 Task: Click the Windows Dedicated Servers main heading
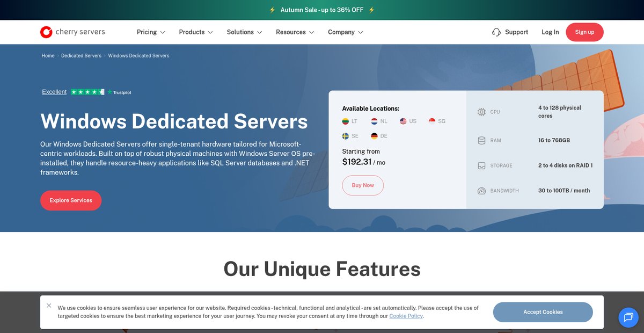(174, 121)
